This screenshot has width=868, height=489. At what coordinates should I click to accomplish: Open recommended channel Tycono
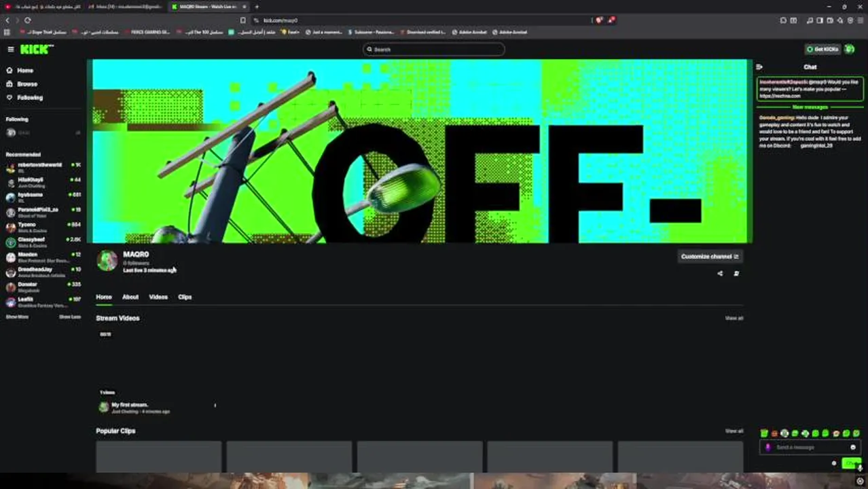pyautogui.click(x=43, y=227)
